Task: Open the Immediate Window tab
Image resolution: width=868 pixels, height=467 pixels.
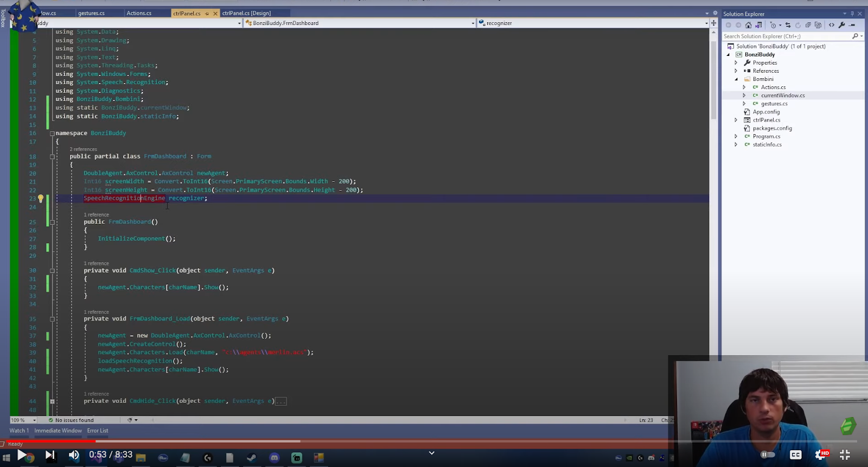Action: tap(58, 431)
